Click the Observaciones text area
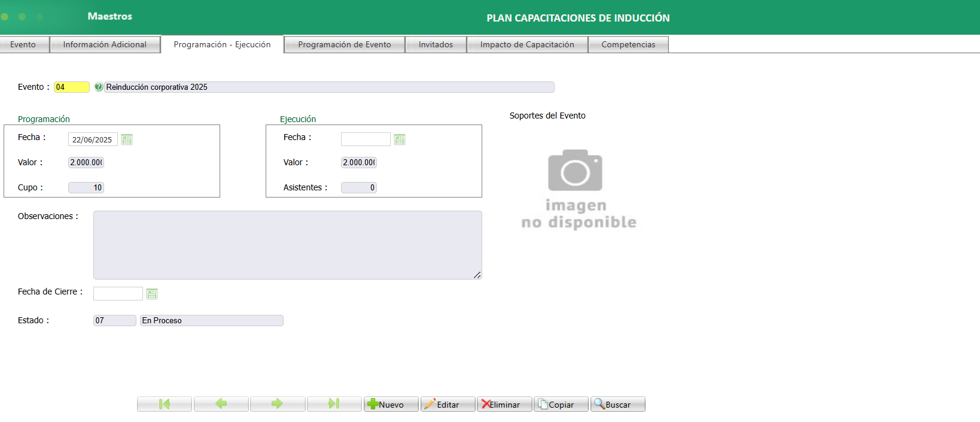Image resolution: width=980 pixels, height=422 pixels. tap(288, 245)
